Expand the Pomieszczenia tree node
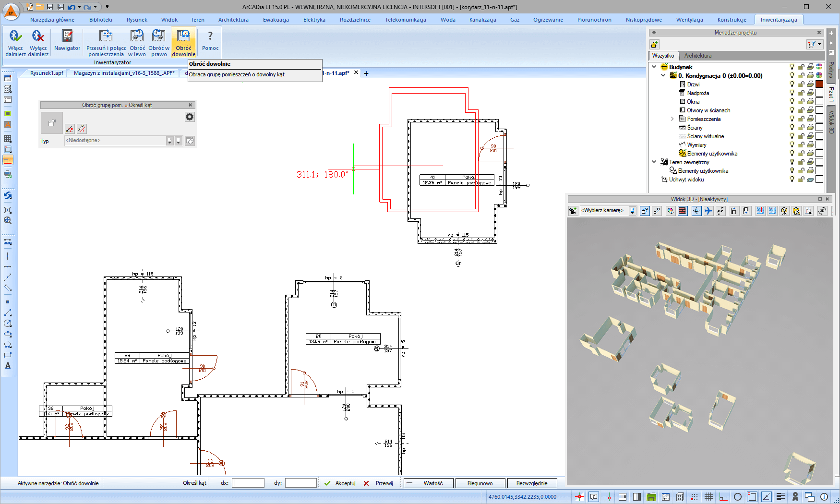Image resolution: width=840 pixels, height=504 pixels. coord(672,119)
